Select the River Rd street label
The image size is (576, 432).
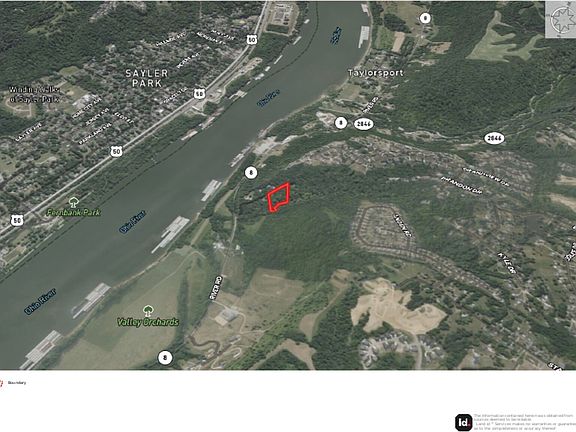pos(216,288)
